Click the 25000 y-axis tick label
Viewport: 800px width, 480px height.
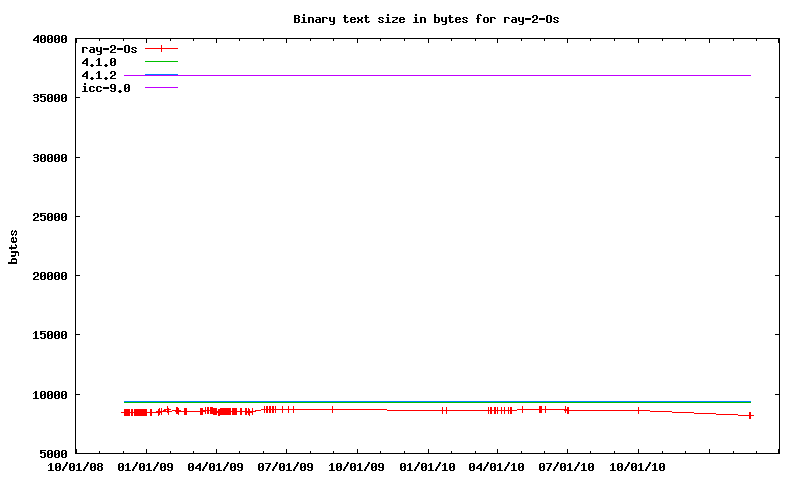(49, 217)
